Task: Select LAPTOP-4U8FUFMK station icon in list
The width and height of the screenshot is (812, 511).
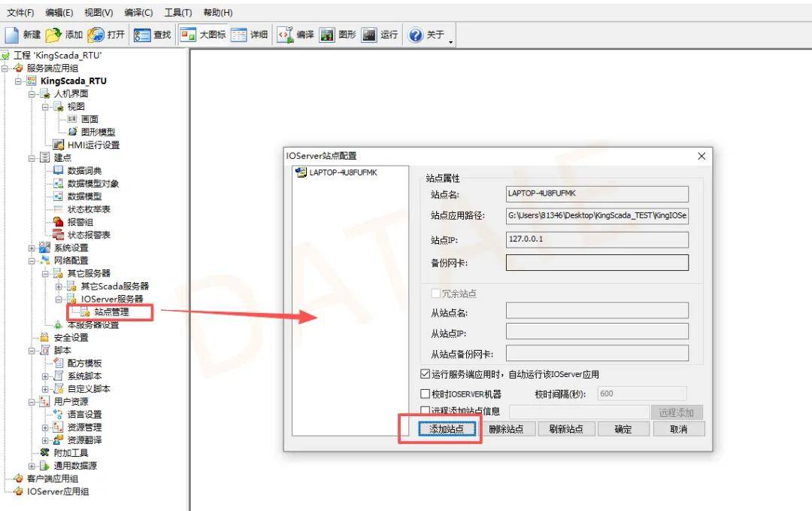Action: point(300,172)
